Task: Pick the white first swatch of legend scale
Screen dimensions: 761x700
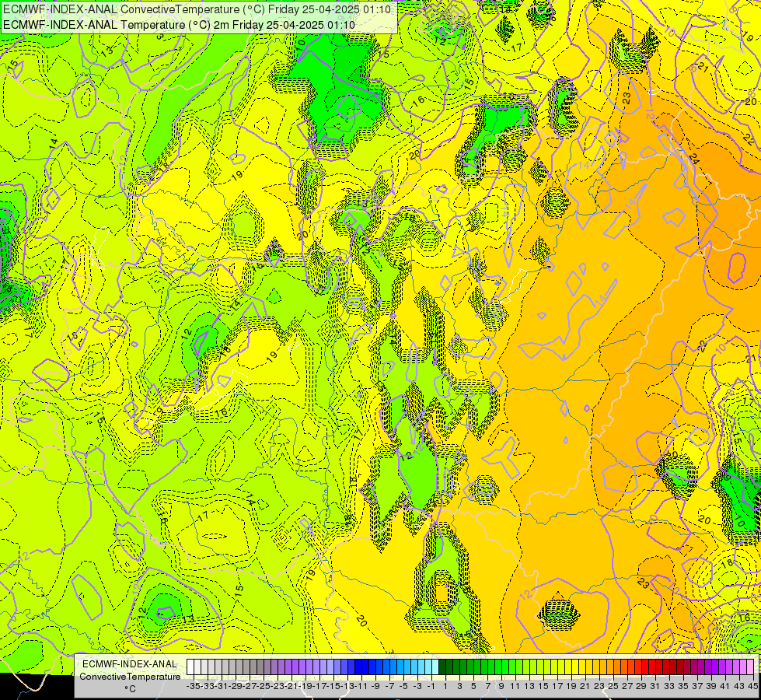Action: coord(190,667)
